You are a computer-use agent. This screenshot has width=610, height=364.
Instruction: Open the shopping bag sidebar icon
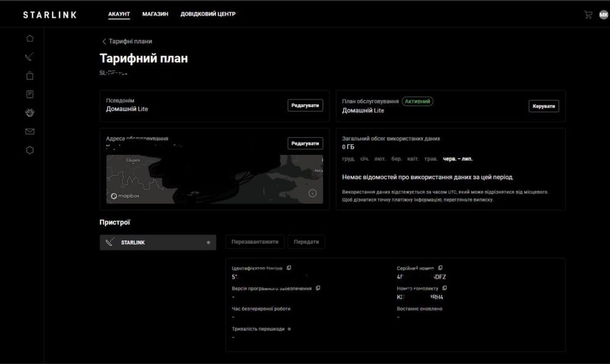[x=30, y=76]
